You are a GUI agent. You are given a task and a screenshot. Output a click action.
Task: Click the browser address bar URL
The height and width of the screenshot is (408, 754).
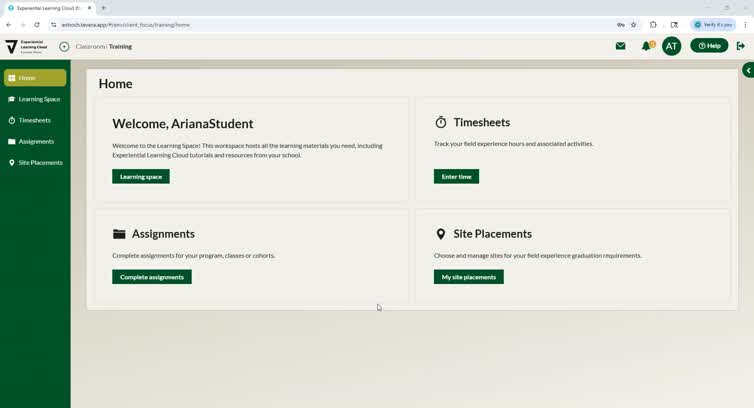tap(126, 25)
